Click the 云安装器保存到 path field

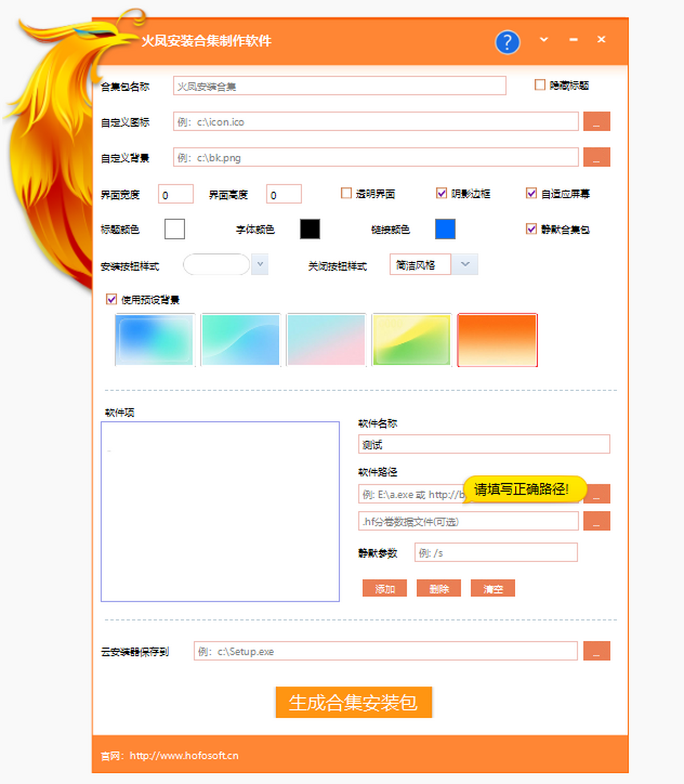point(385,651)
